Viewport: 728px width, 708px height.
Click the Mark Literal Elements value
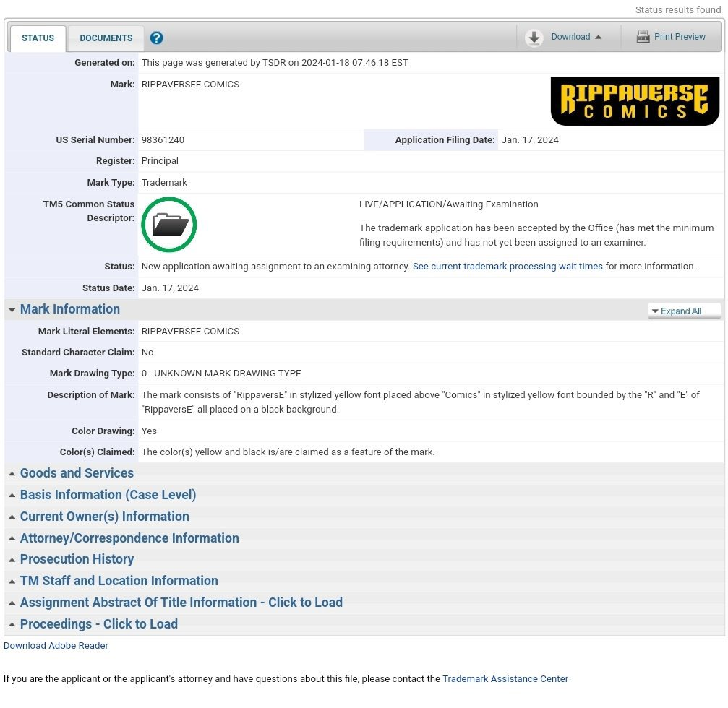point(190,332)
